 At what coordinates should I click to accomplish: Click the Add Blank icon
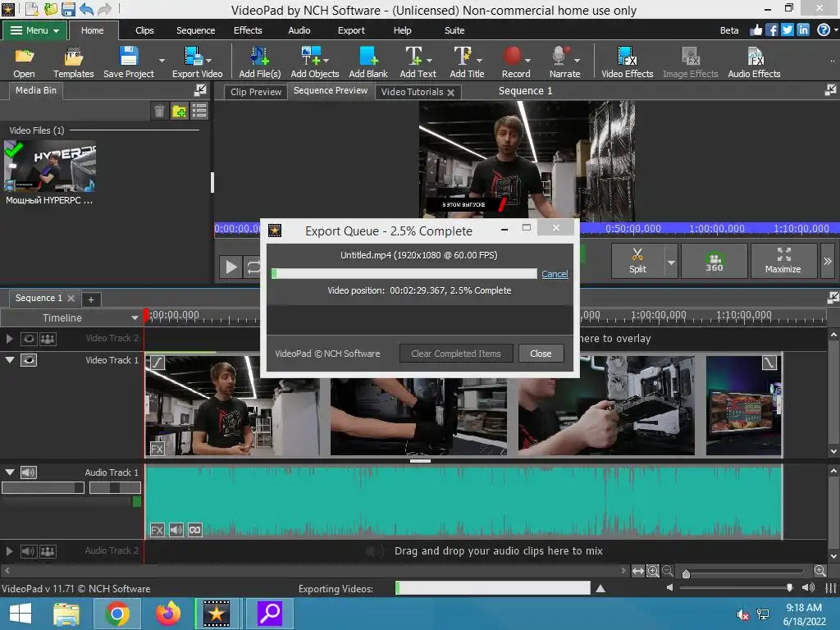tap(368, 62)
